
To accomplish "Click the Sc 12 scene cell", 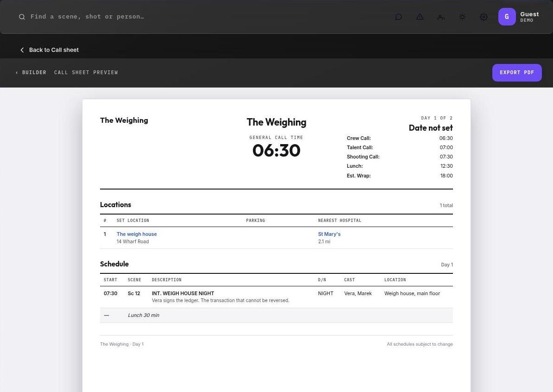I will click(134, 294).
